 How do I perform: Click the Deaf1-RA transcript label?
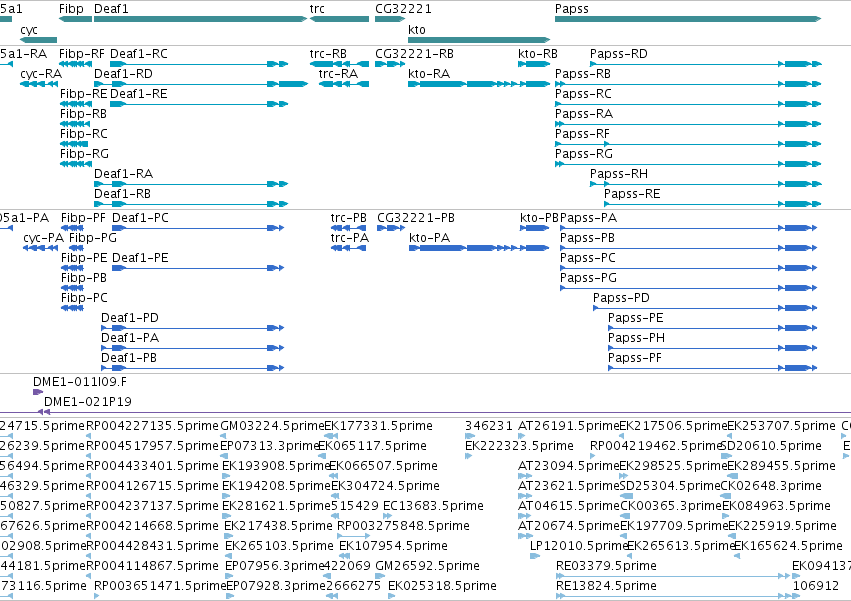click(x=123, y=174)
